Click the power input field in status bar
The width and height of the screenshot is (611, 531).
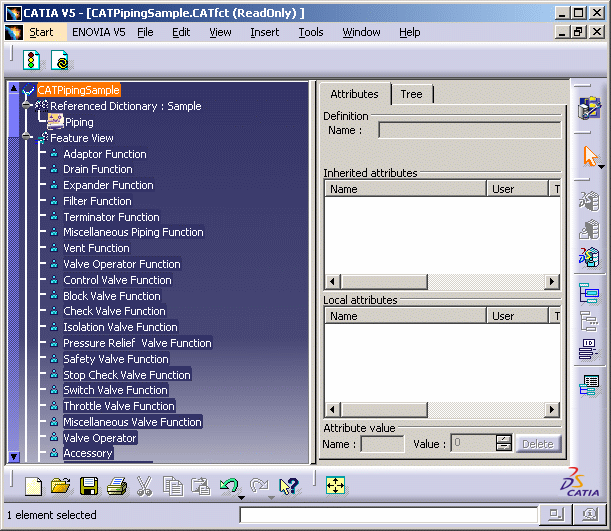pos(388,515)
